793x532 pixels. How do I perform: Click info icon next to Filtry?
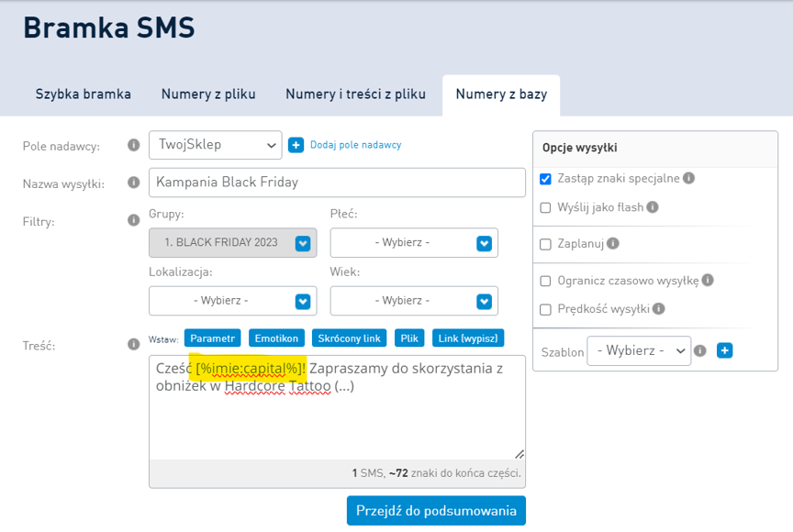tap(133, 220)
